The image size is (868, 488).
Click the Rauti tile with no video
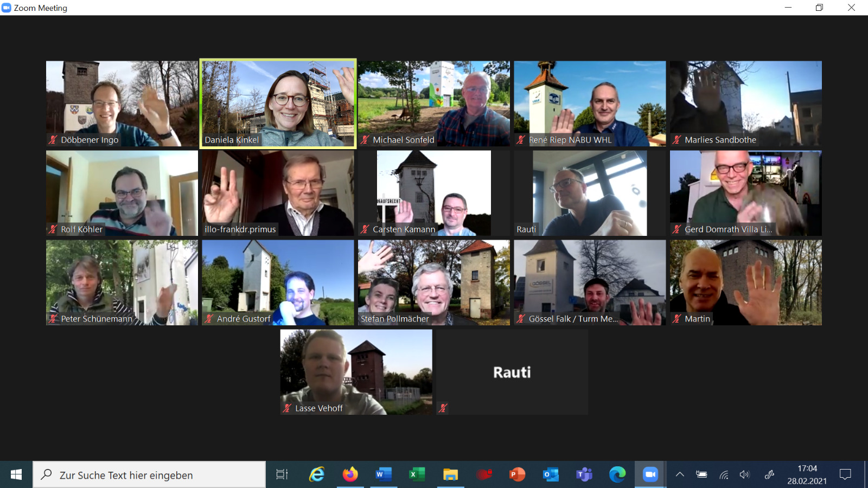click(512, 372)
